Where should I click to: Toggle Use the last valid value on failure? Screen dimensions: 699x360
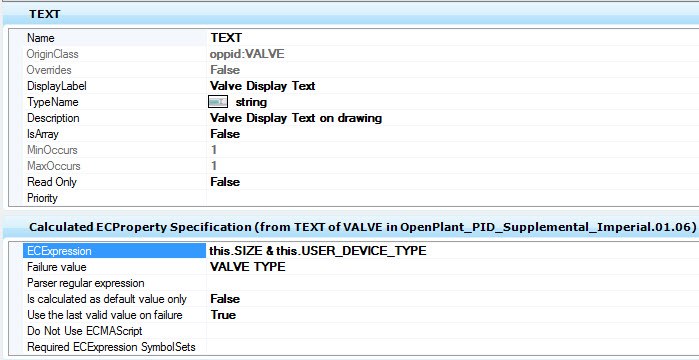tap(452, 315)
